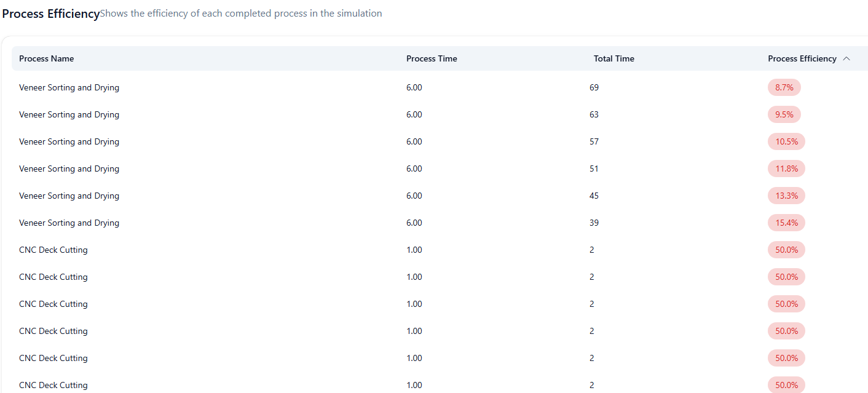Select the total time value 51

tap(594, 169)
